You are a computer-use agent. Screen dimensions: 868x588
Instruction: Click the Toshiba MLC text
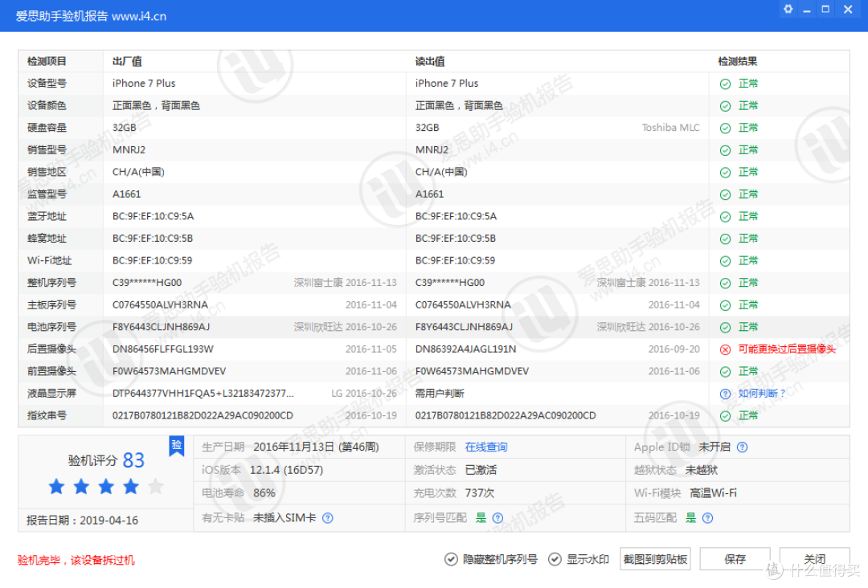coord(670,128)
